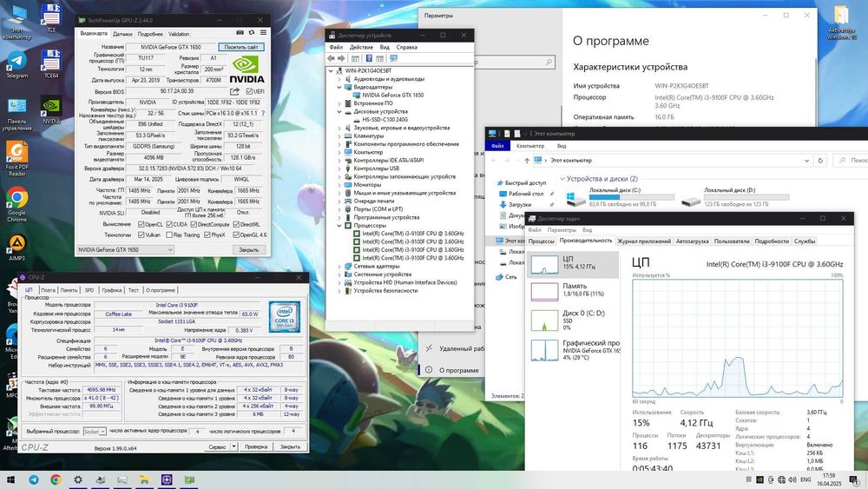Screen dimensions: 868x489
Task: Click the GPU-Z green taskbar icon
Action: [189, 479]
